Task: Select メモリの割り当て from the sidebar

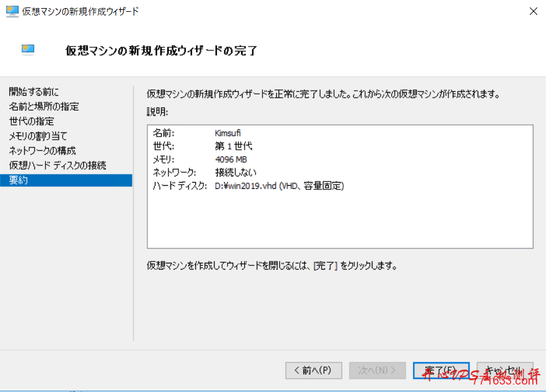Action: coord(38,136)
